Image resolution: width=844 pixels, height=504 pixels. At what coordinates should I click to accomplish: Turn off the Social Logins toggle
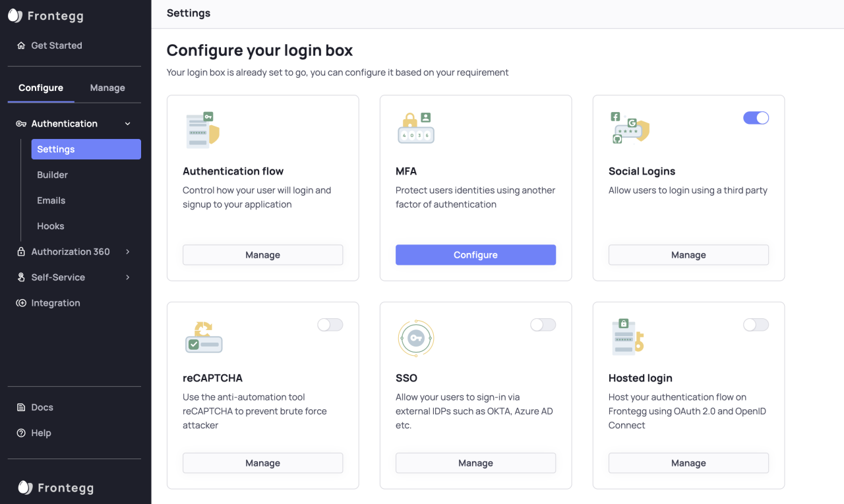[x=756, y=118]
